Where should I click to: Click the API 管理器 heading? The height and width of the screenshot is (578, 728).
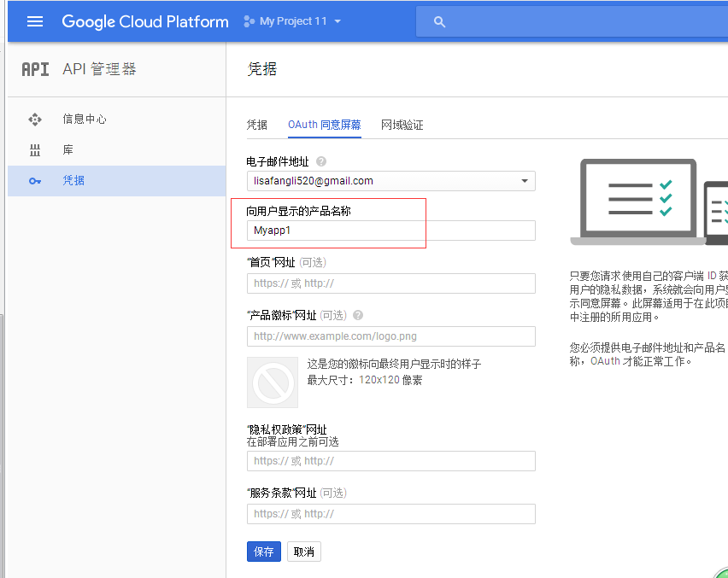tap(99, 69)
